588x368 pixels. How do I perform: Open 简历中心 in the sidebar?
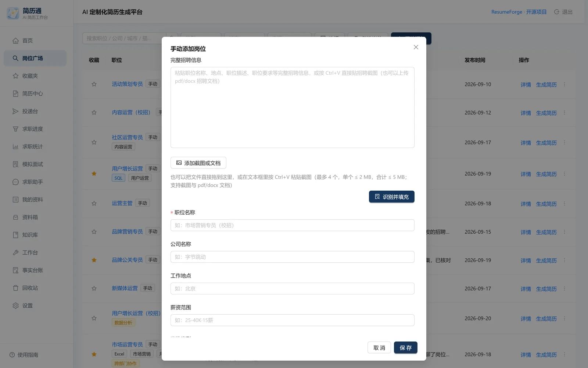pyautogui.click(x=35, y=93)
